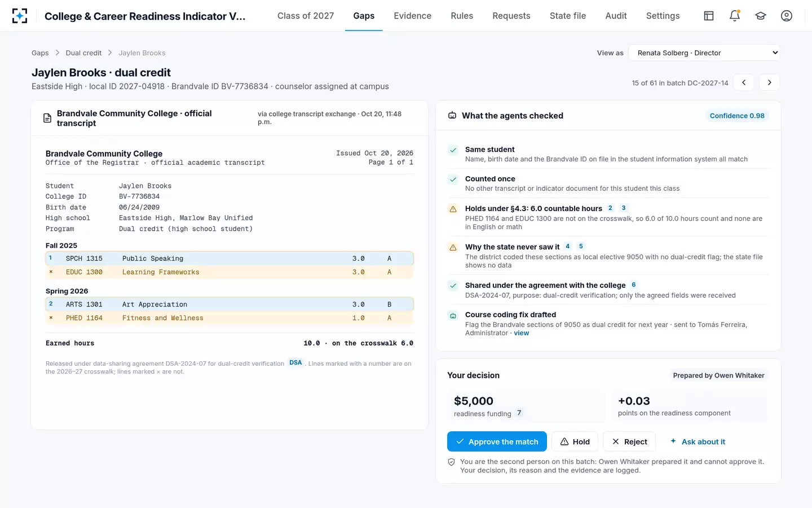Image resolution: width=812 pixels, height=508 pixels.
Task: Click the Hold button
Action: coord(575,441)
